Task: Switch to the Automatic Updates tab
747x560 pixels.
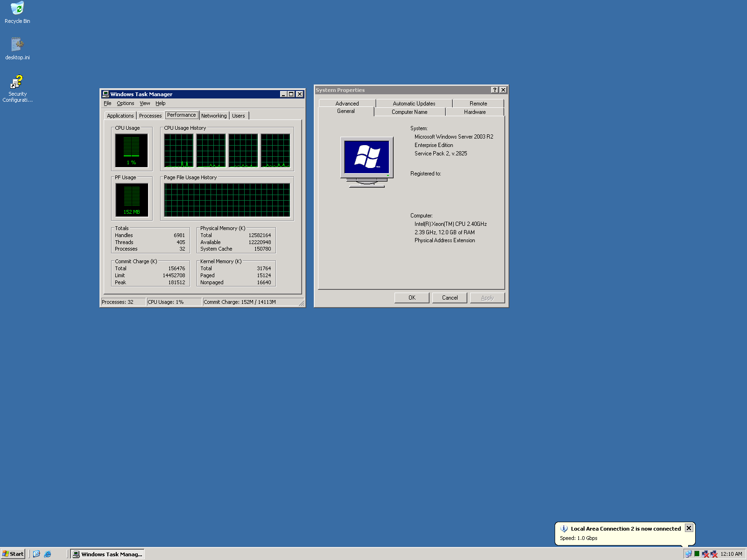Action: pyautogui.click(x=414, y=103)
